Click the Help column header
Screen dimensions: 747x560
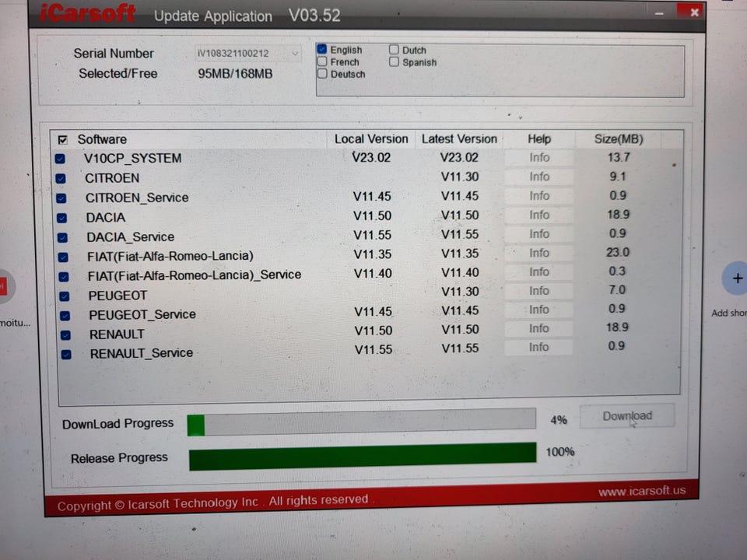click(538, 139)
